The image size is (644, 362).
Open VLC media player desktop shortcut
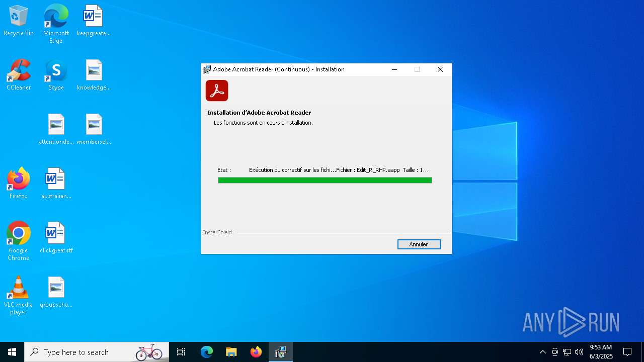tap(19, 296)
